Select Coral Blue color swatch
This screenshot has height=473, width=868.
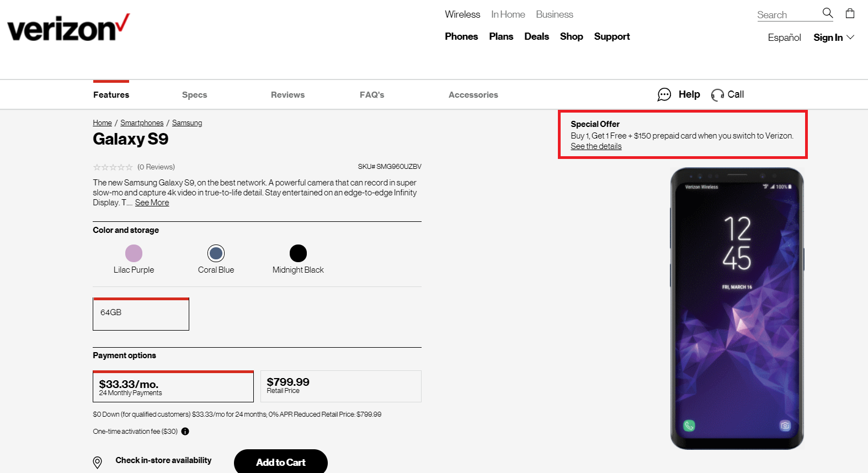[x=216, y=253]
